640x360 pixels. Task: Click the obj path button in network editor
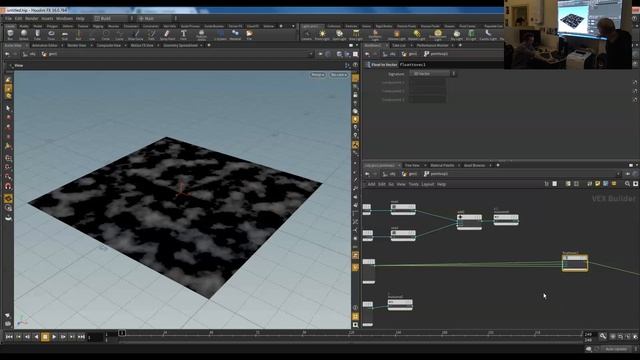(389, 174)
